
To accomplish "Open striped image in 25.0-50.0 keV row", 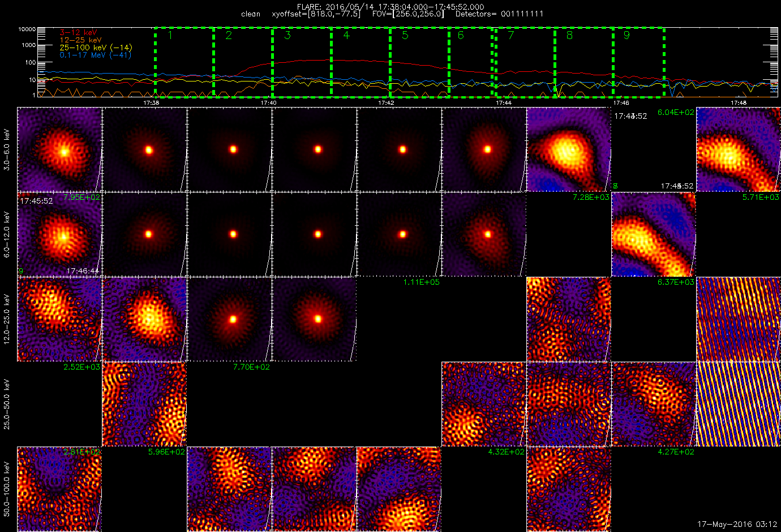I will 739,404.
